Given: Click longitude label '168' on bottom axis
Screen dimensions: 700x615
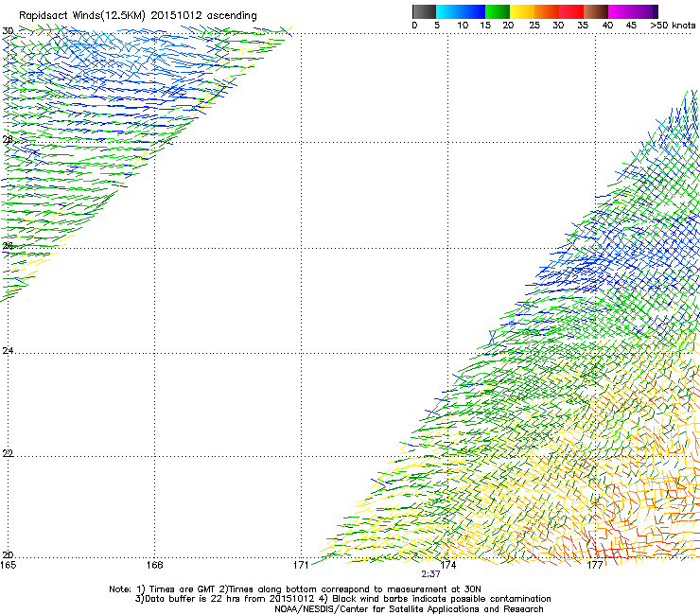Looking at the screenshot, I should 155,565.
